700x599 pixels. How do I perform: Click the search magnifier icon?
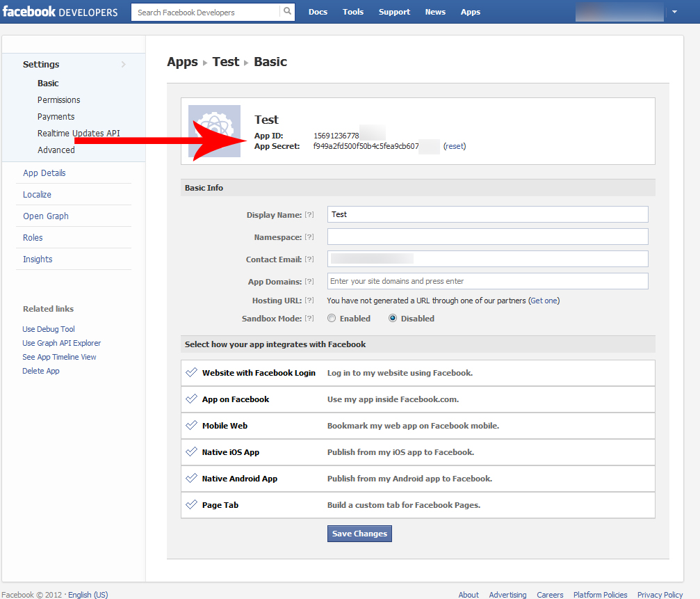tap(287, 12)
